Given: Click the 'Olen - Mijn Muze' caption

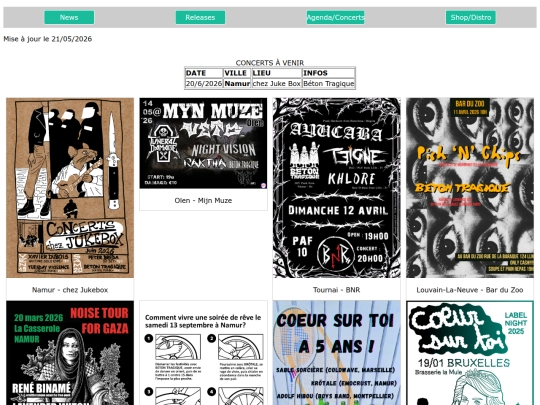Looking at the screenshot, I should (203, 200).
